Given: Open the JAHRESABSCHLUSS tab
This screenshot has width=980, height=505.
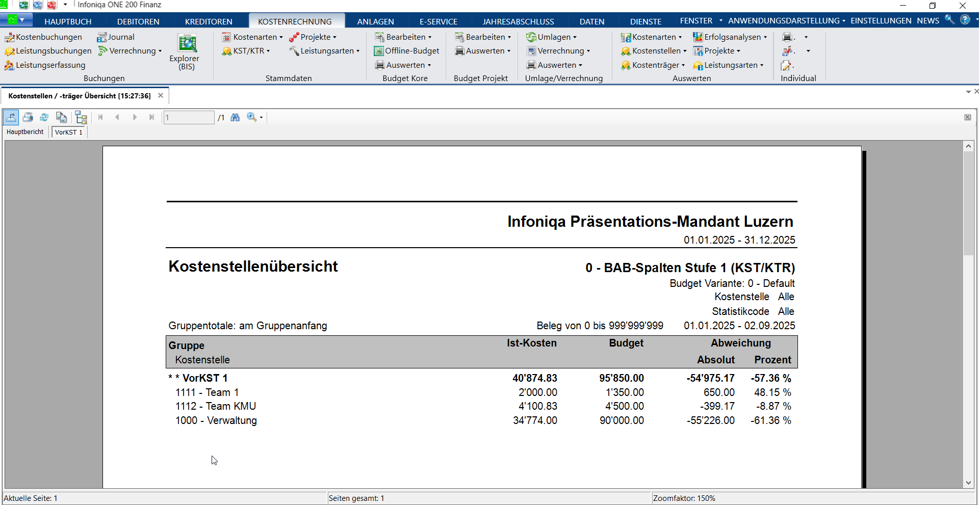Looking at the screenshot, I should 518,21.
